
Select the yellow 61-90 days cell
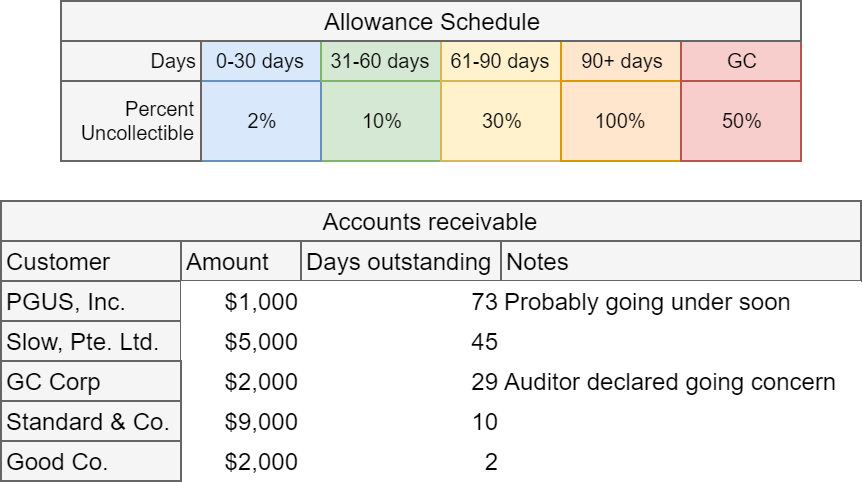pos(500,61)
